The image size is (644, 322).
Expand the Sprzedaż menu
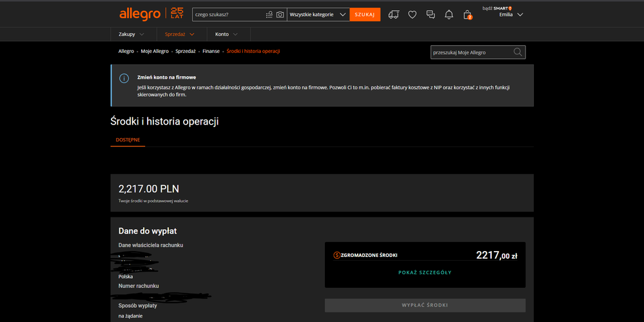tap(179, 34)
